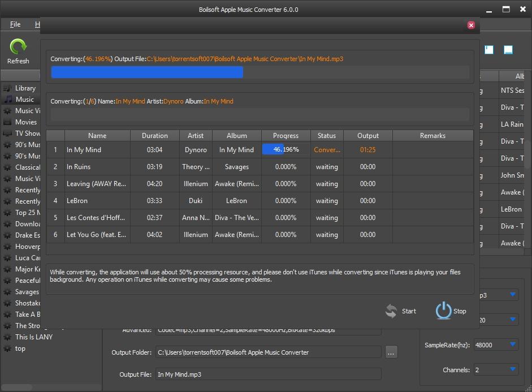Click the orange '01:25' output time
This screenshot has height=392, width=532.
pyautogui.click(x=368, y=150)
